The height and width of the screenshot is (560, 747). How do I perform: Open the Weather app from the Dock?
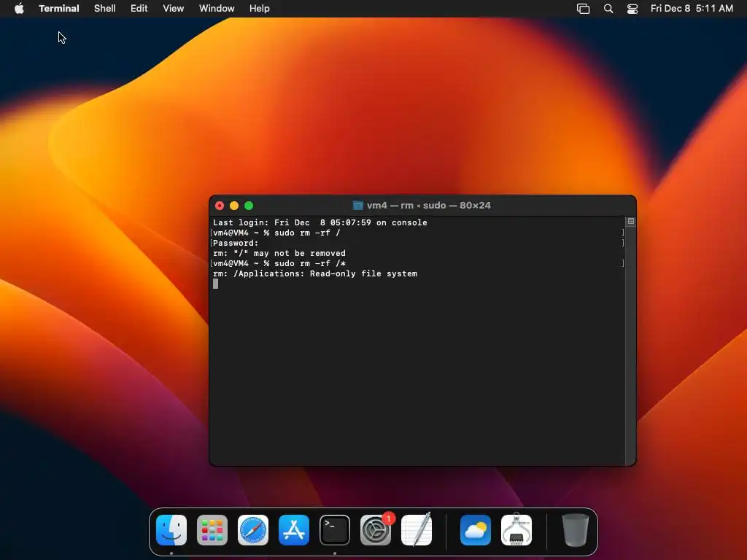(x=476, y=530)
